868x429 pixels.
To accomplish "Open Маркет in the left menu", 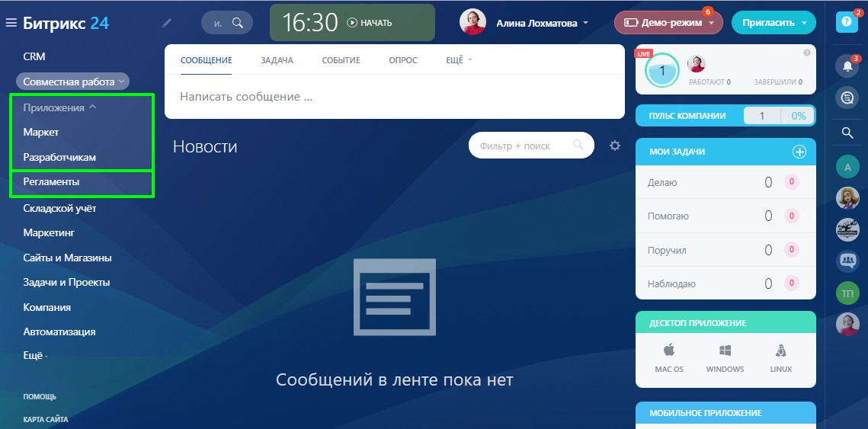I will [41, 133].
